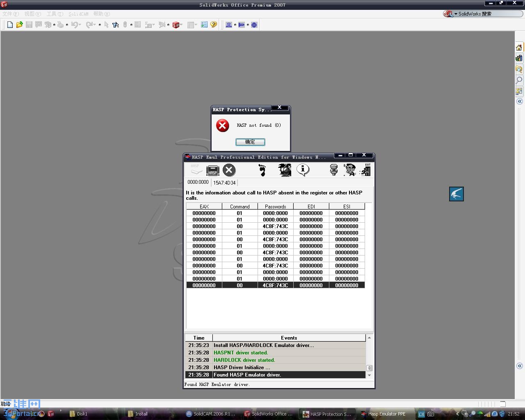Click the Command column header
Screen dimensions: 525x420
pos(240,206)
